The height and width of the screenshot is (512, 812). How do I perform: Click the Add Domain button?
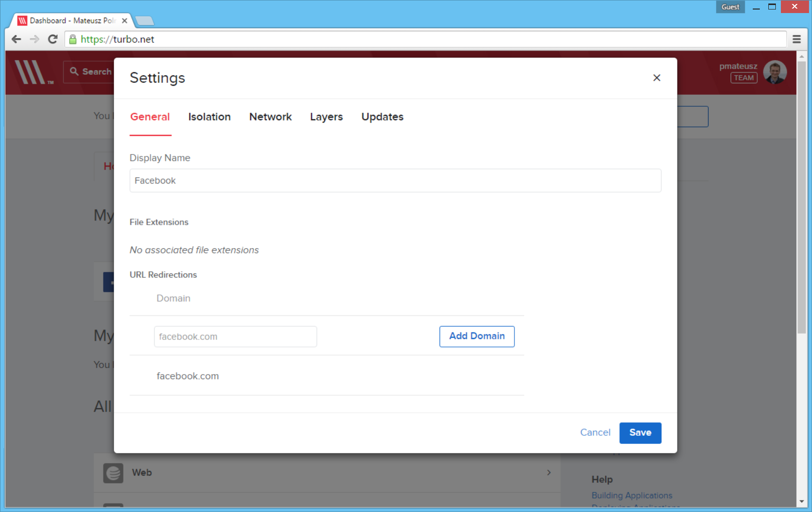(477, 336)
